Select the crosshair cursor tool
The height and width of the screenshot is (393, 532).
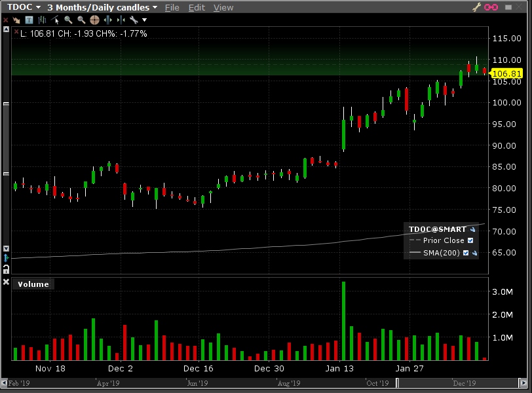94,20
